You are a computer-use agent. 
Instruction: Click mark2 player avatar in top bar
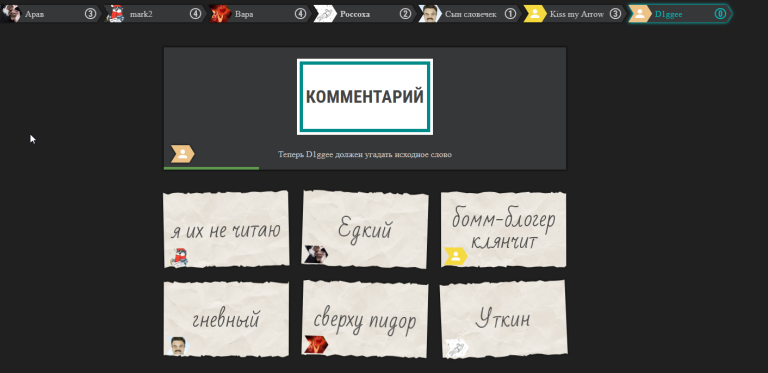coord(116,14)
